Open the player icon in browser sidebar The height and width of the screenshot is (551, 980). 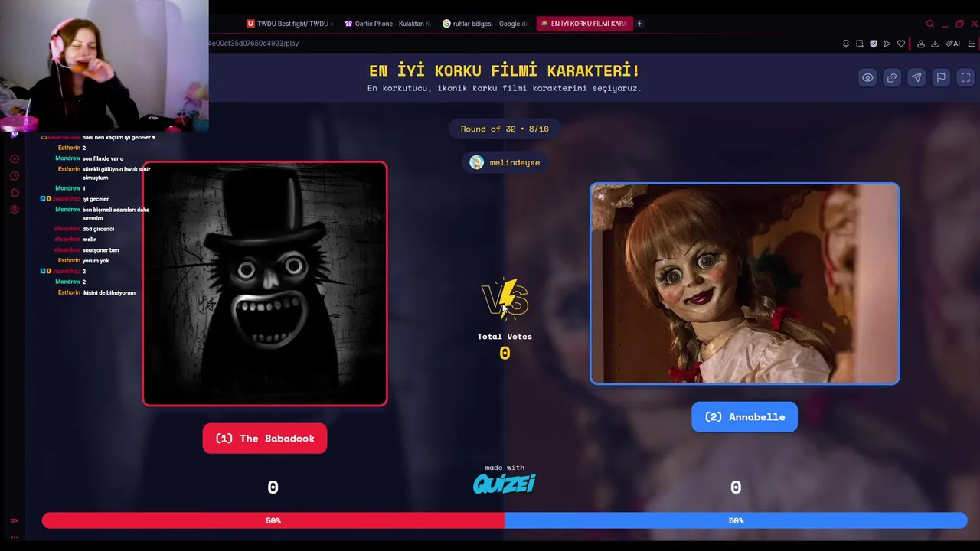click(x=15, y=159)
